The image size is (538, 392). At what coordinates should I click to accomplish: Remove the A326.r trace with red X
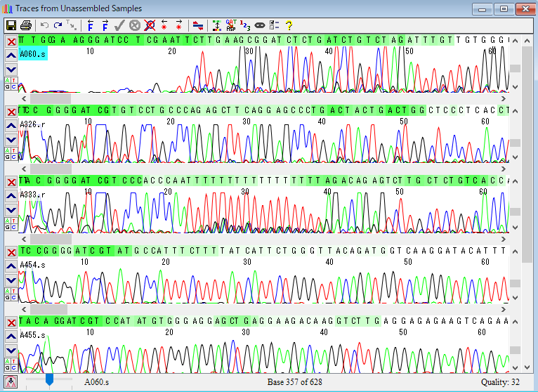pos(11,112)
